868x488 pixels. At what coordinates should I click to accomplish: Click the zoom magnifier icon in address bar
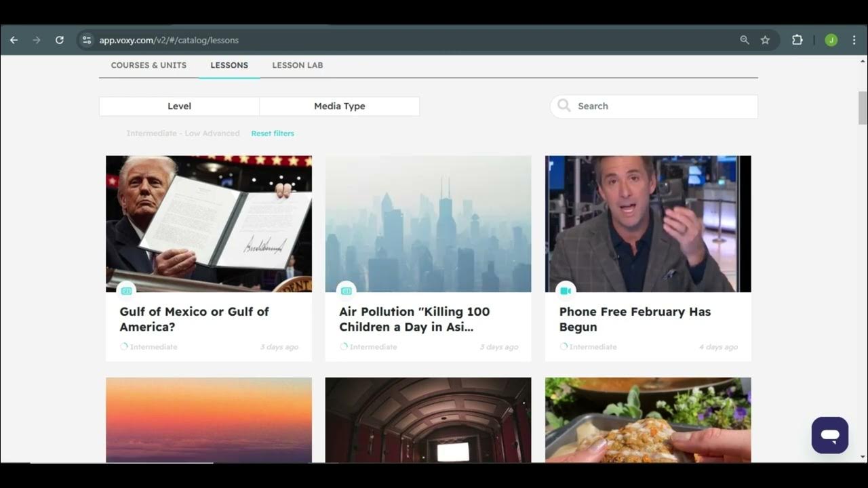point(745,40)
